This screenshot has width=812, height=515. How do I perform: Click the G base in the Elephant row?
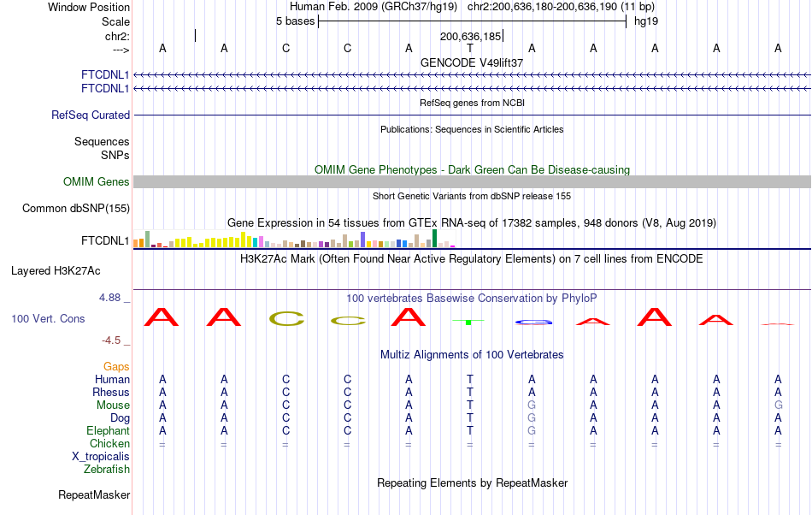click(532, 430)
